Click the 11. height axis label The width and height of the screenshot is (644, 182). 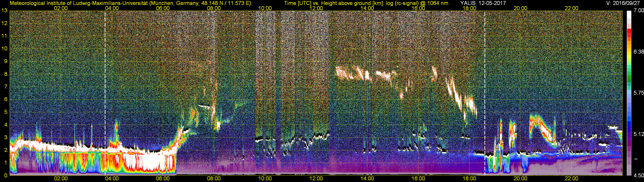(5, 36)
